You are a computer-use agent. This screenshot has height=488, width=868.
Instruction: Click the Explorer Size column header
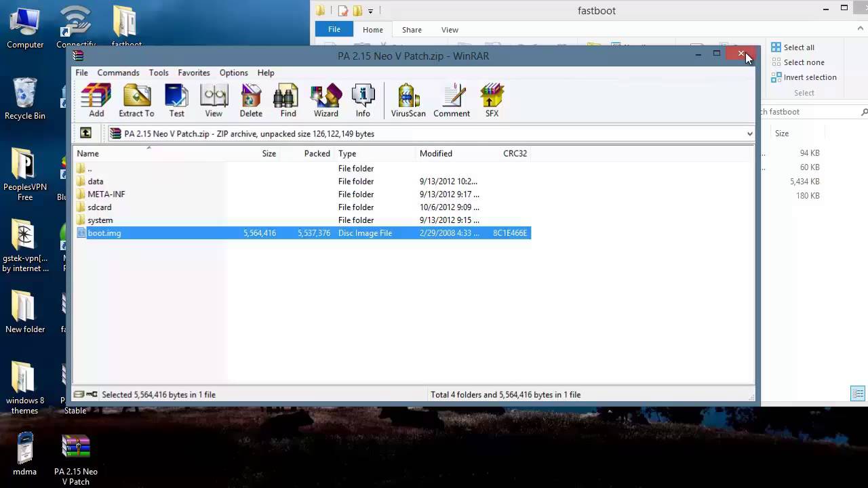point(782,134)
